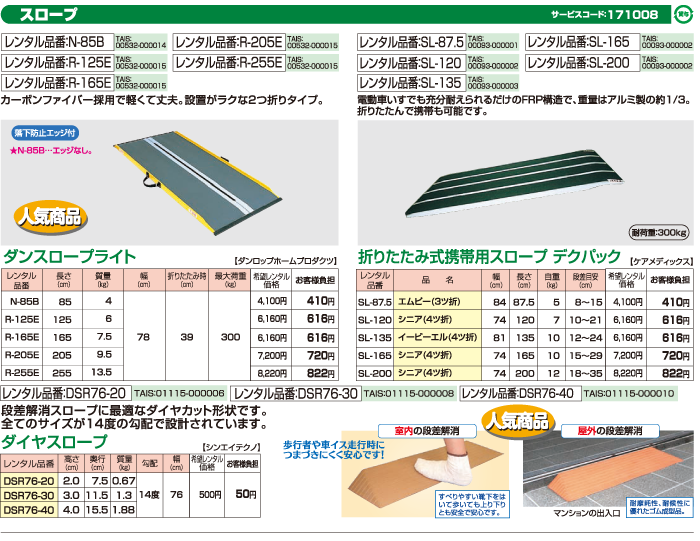Click the エムビー(3ツ折) row in Decpac table
Viewport: 700px width, 541px height.
438,302
